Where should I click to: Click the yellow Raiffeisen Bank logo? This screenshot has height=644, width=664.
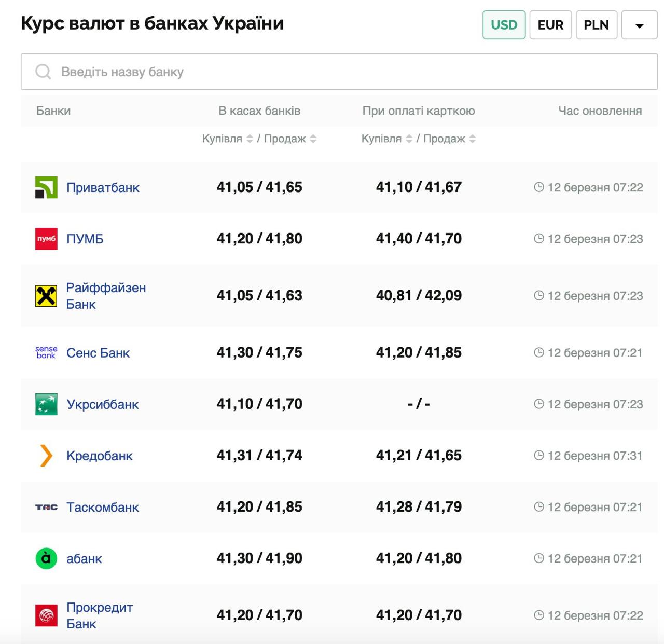point(46,296)
